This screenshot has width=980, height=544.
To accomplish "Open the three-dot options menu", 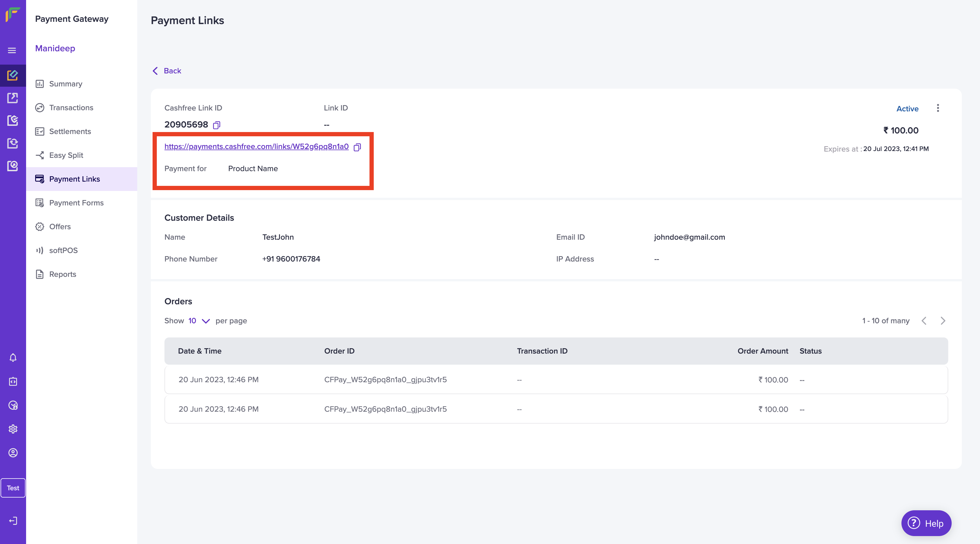I will tap(937, 108).
